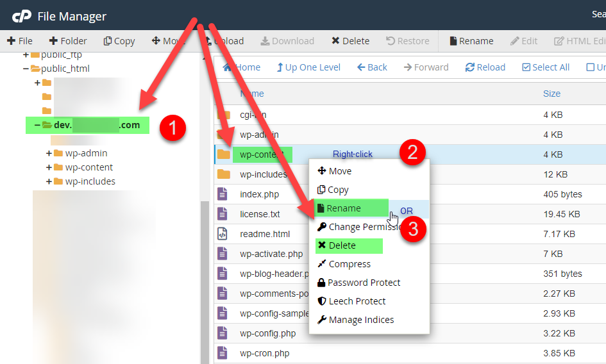Expand first blurred subfolder under public_html
This screenshot has width=606, height=364.
pos(37,83)
